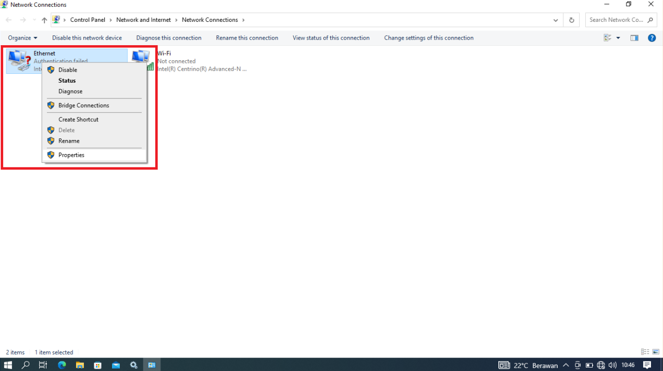This screenshot has width=663, height=371.
Task: Select the Wi-Fi network adapter icon
Action: coord(141,59)
